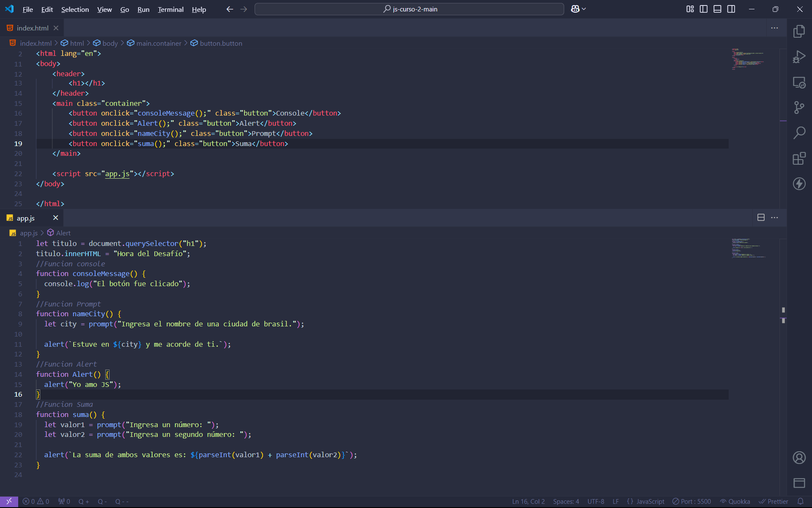Follow the app.js link in script src

pos(117,174)
